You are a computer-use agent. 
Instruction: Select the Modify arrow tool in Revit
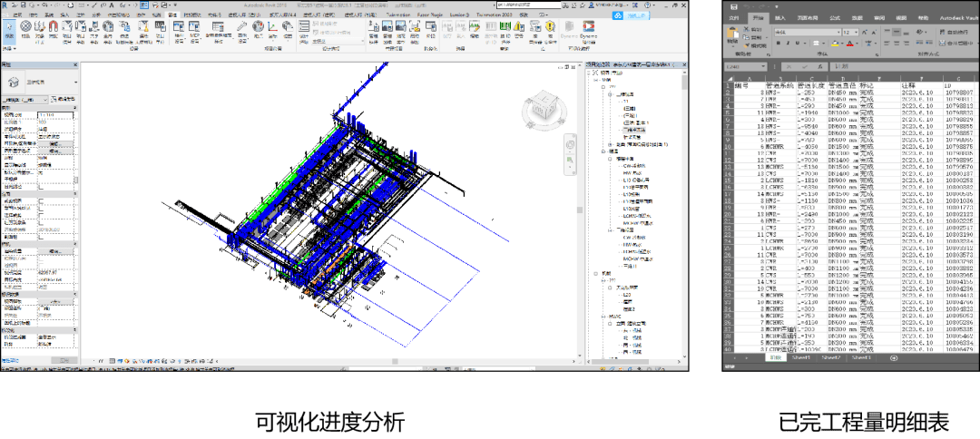point(9,31)
